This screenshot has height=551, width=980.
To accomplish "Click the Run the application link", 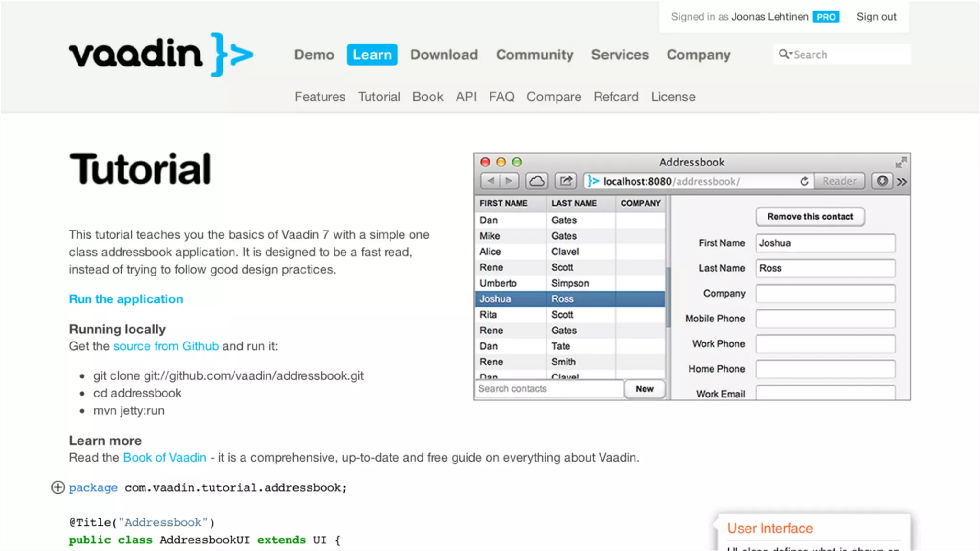I will 126,299.
